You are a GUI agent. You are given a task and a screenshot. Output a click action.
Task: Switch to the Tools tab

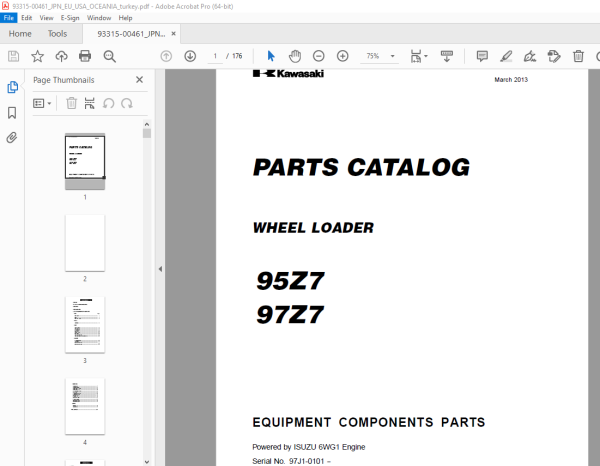(57, 34)
